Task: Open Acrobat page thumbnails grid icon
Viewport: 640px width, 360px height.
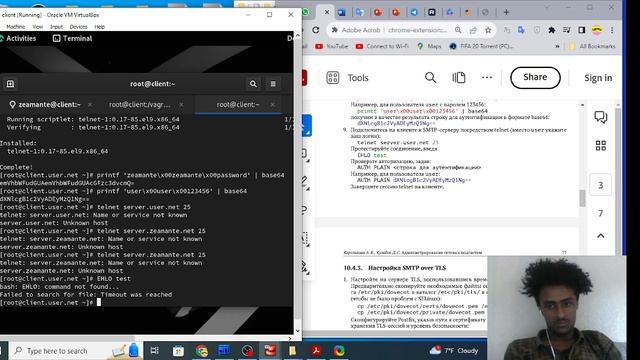Action: (600, 146)
